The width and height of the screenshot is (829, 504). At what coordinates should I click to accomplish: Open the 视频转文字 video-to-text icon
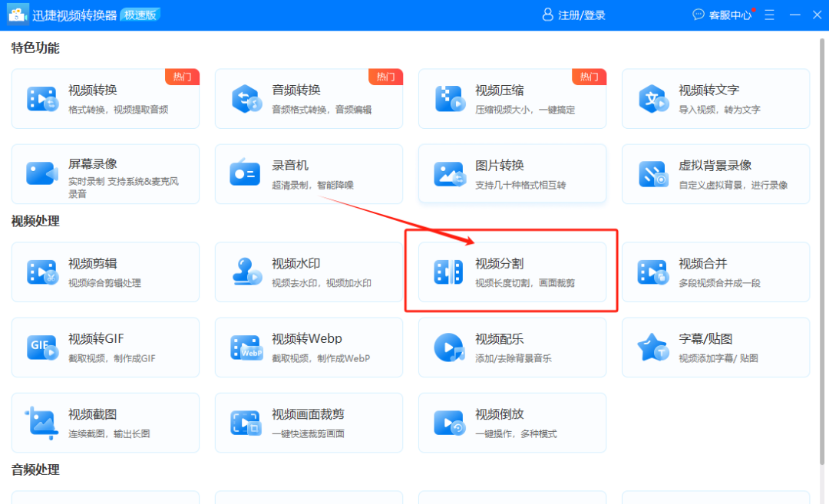pos(653,99)
